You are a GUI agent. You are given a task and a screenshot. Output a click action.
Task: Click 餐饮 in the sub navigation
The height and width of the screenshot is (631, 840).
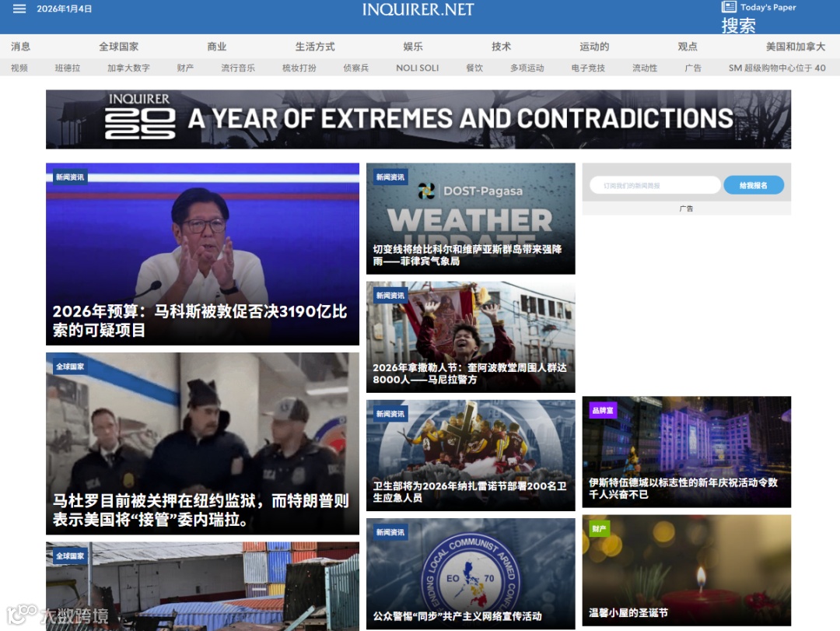click(x=474, y=68)
